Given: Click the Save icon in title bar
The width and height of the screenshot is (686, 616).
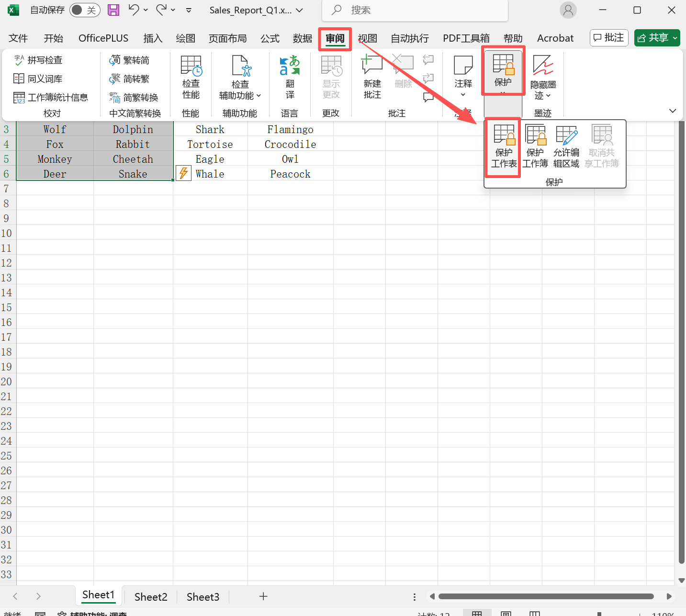Looking at the screenshot, I should point(113,10).
